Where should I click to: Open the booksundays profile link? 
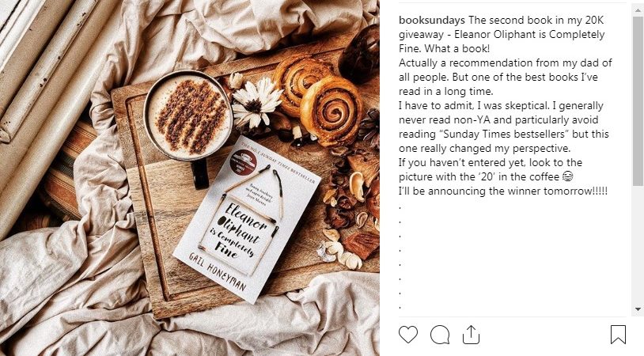pyautogui.click(x=432, y=20)
